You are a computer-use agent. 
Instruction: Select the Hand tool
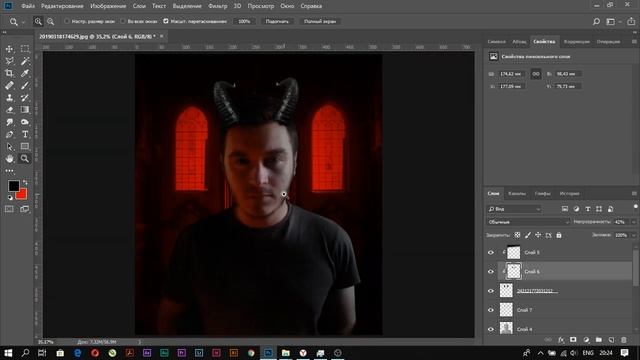(x=9, y=158)
